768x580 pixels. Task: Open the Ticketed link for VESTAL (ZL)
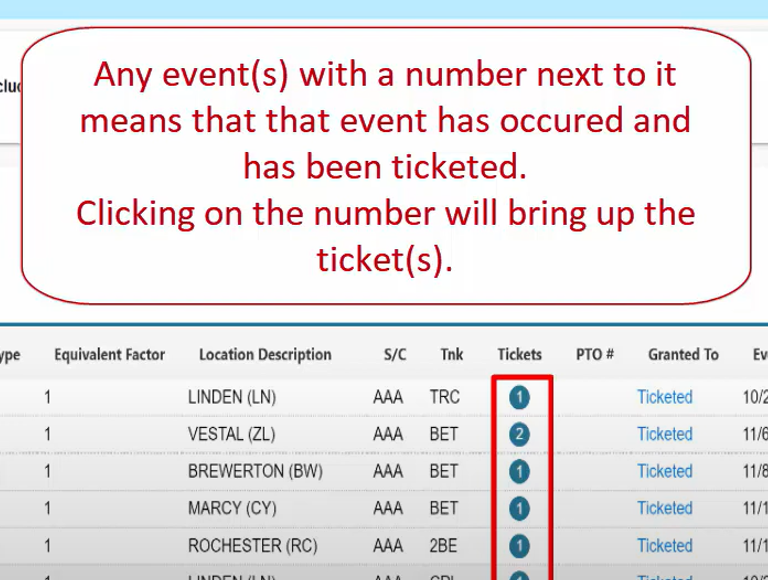pyautogui.click(x=664, y=434)
